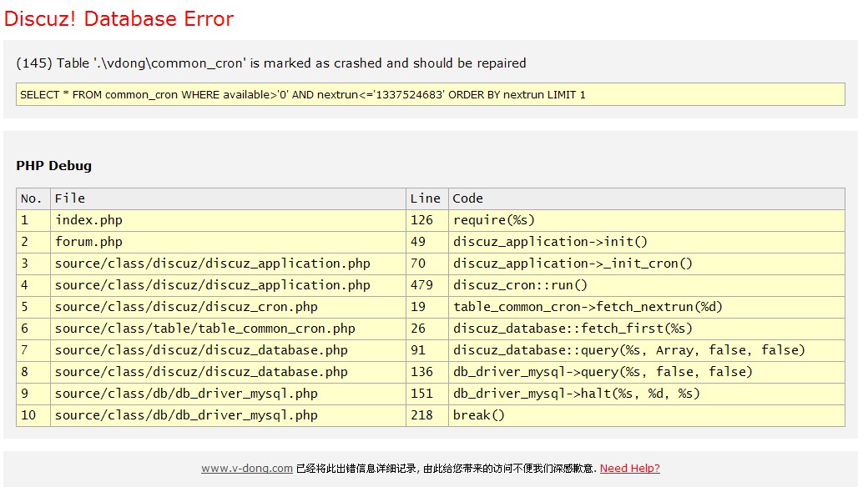Select the table_common_cron->fetch_nextrun(%d) code cell
This screenshot has height=492, width=868.
(x=647, y=307)
